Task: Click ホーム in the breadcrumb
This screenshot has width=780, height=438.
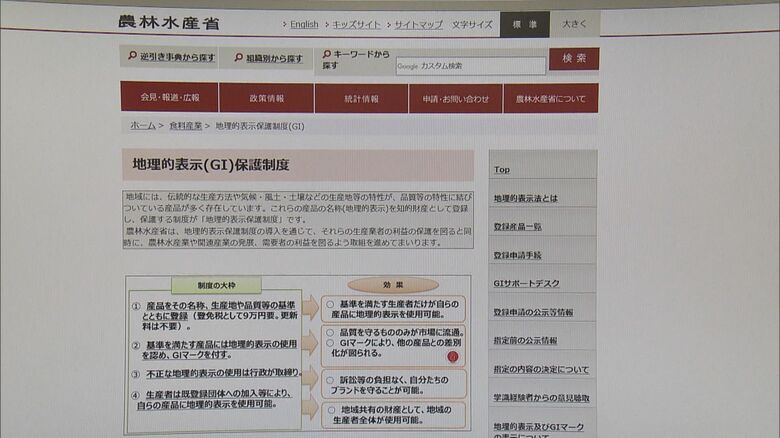Action: coord(143,126)
